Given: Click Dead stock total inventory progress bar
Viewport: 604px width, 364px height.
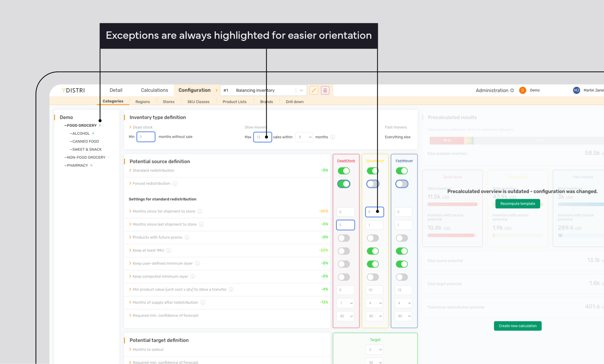Looking at the screenshot, I should coord(452,204).
